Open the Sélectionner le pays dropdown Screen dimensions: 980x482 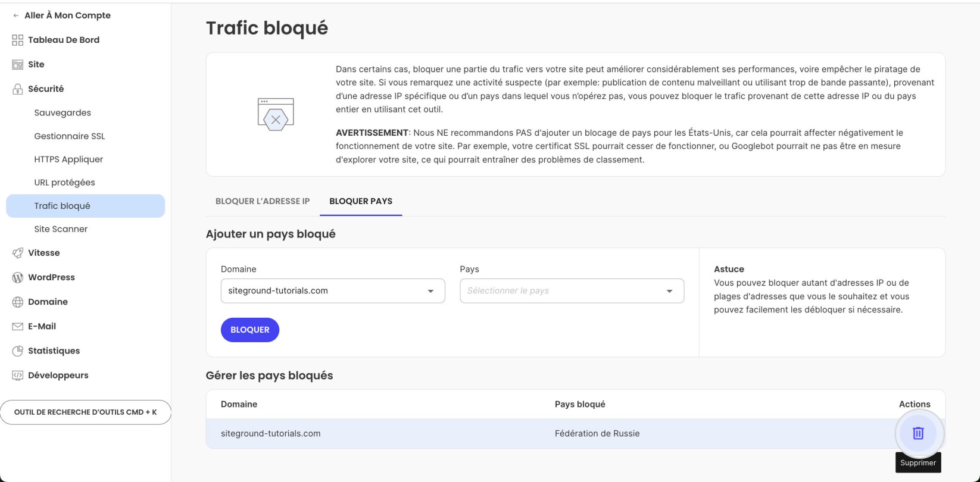pos(572,291)
